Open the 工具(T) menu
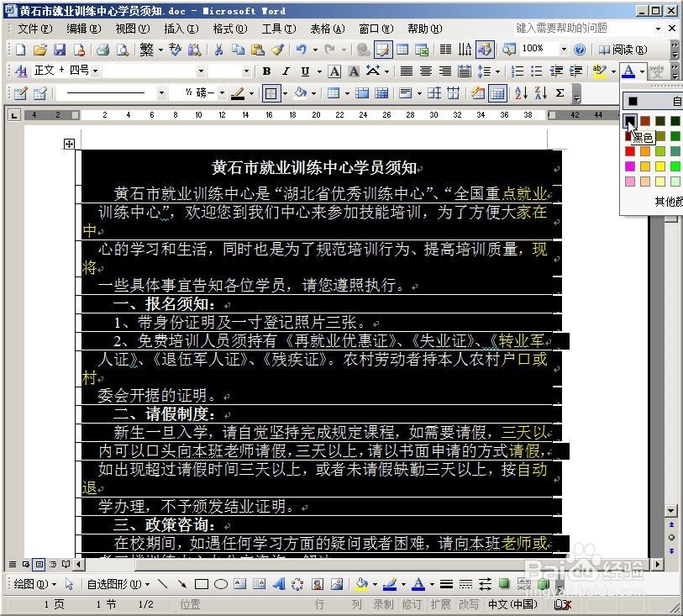Screen dimensions: 683x616 click(x=279, y=29)
